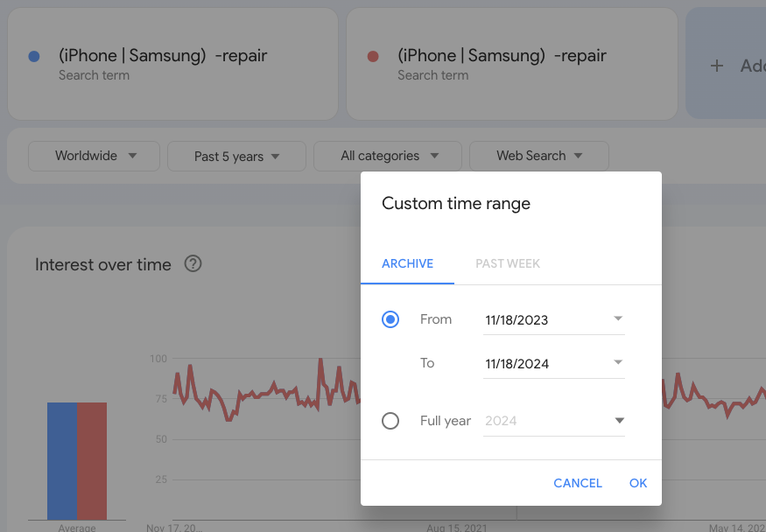The height and width of the screenshot is (532, 766).
Task: Switch to the ARCHIVE tab
Action: point(407,263)
